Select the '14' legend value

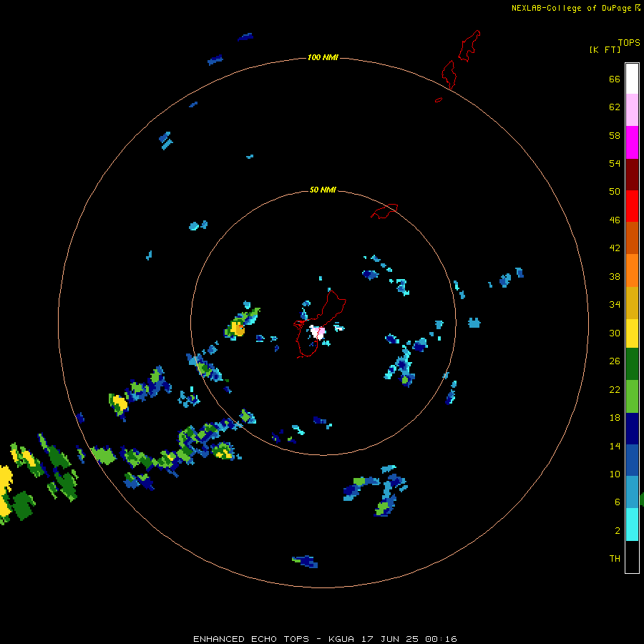pyautogui.click(x=615, y=446)
